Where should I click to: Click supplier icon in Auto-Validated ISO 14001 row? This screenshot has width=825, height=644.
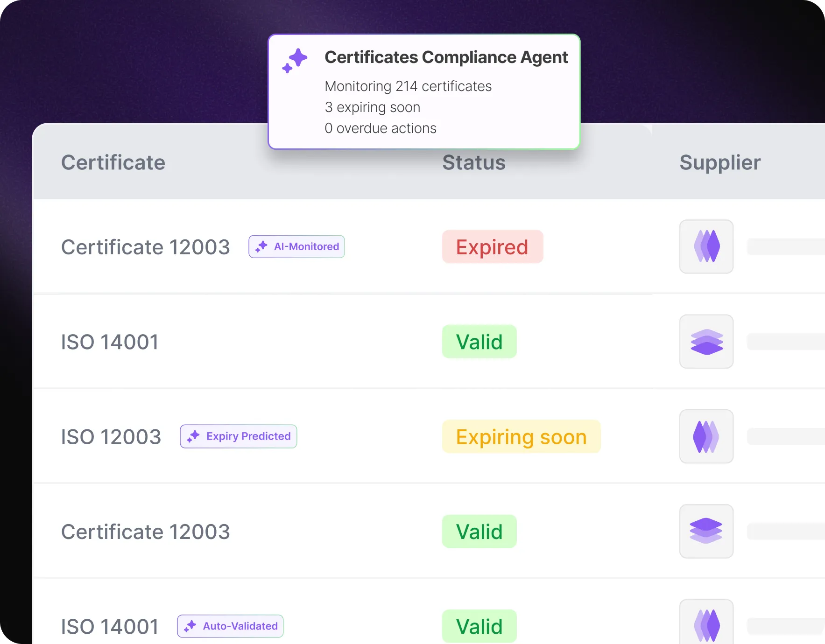click(x=706, y=622)
